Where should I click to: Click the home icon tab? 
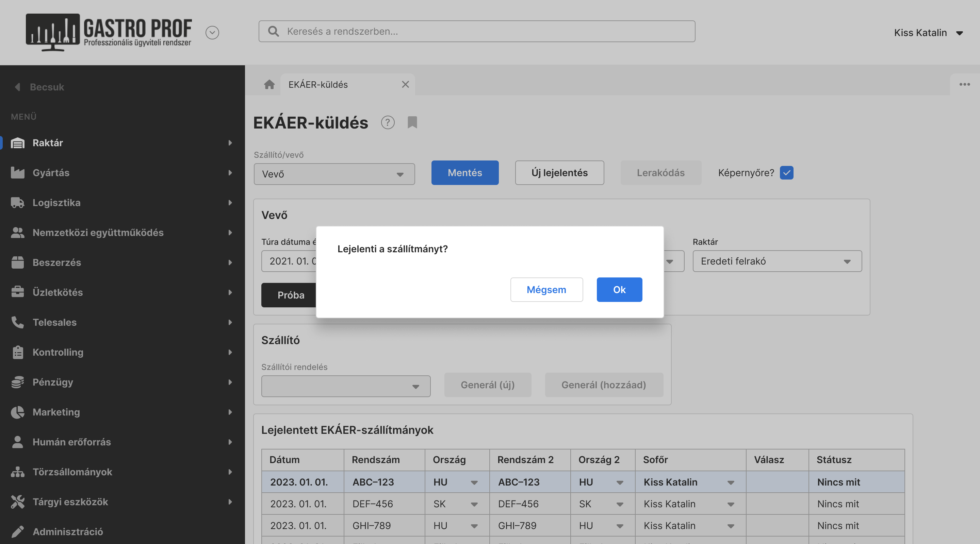(269, 84)
